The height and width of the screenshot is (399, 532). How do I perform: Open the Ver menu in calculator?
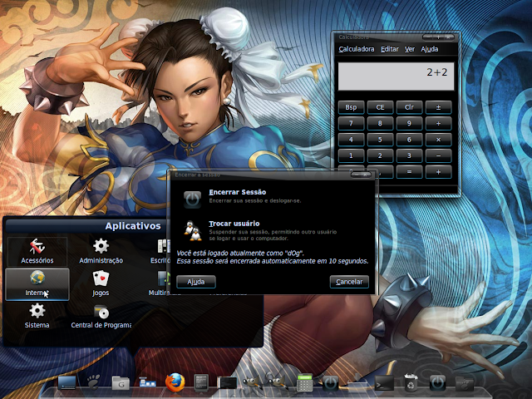click(410, 49)
